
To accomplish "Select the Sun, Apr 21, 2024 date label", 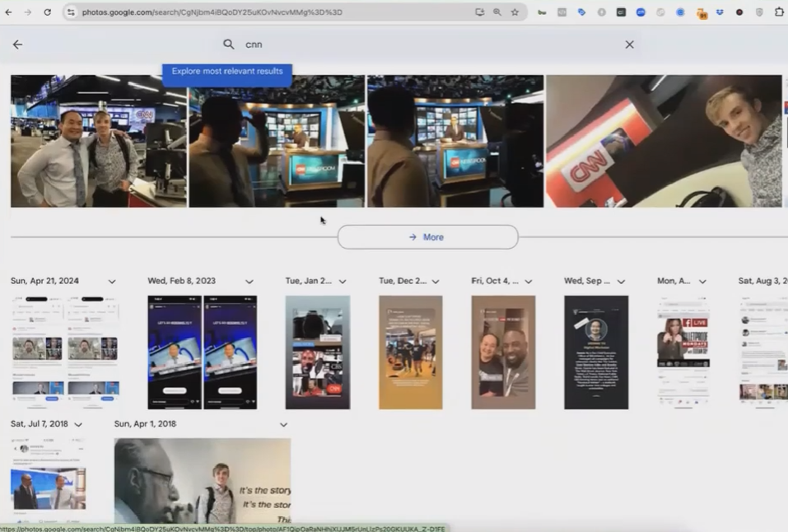I will [44, 281].
